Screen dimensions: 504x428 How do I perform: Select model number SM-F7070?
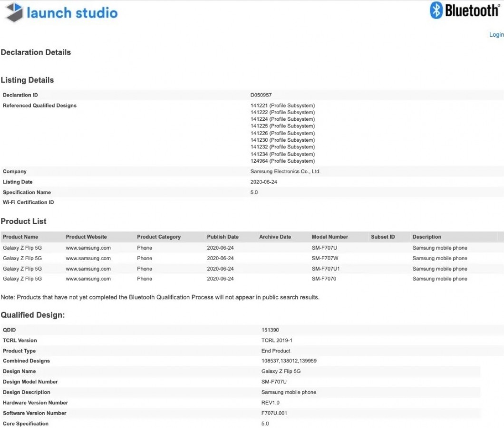pyautogui.click(x=324, y=279)
